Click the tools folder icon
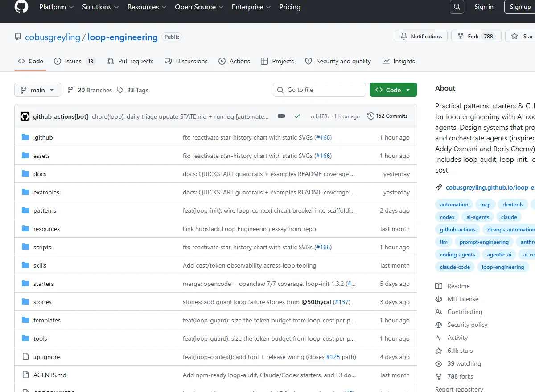Image resolution: width=535 pixels, height=392 pixels. [25, 338]
